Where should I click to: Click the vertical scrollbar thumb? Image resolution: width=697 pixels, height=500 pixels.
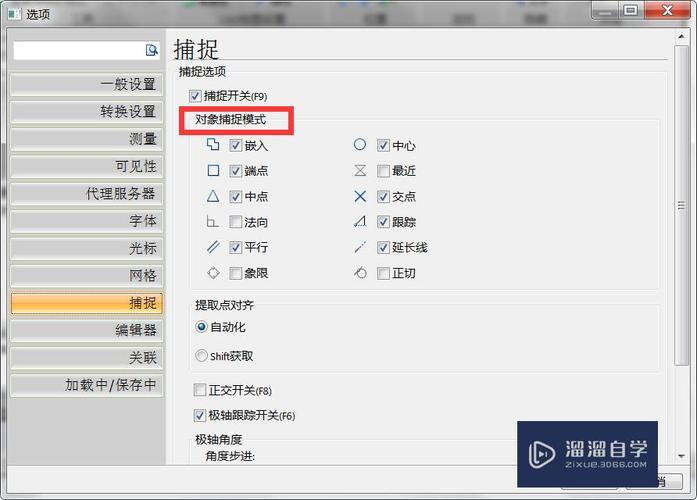(681, 205)
